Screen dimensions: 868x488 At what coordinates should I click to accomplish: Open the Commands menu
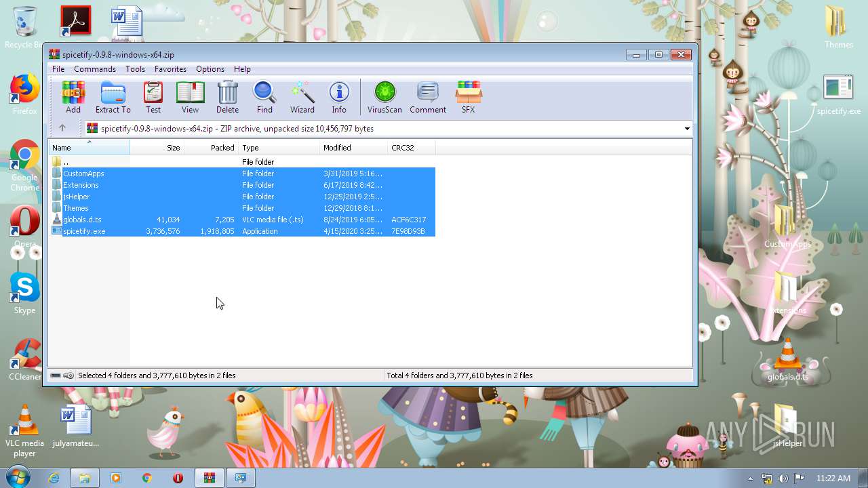coord(95,69)
